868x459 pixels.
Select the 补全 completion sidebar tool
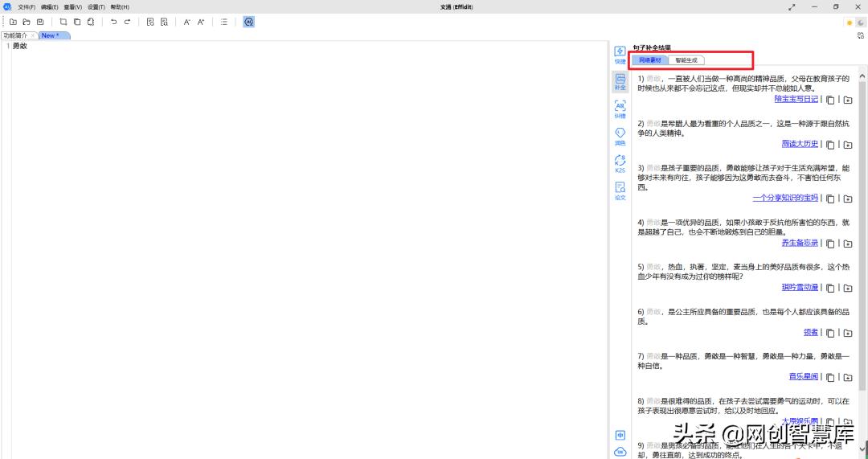[620, 82]
